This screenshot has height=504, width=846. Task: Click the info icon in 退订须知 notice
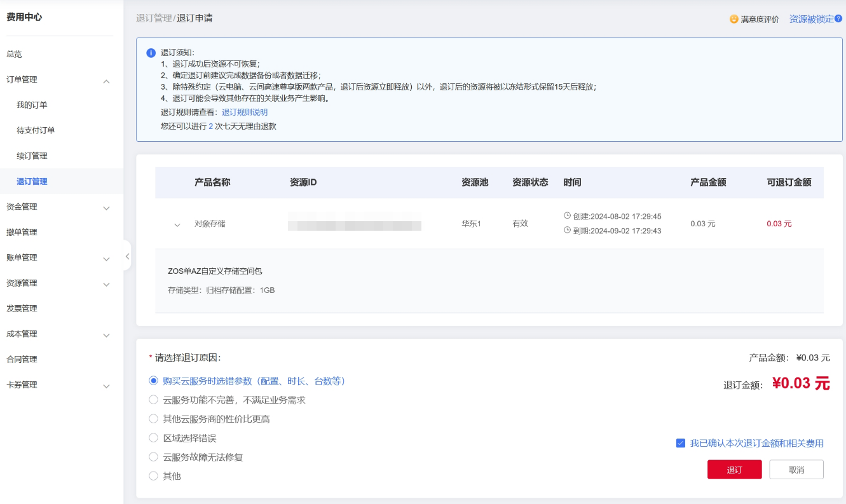(151, 53)
